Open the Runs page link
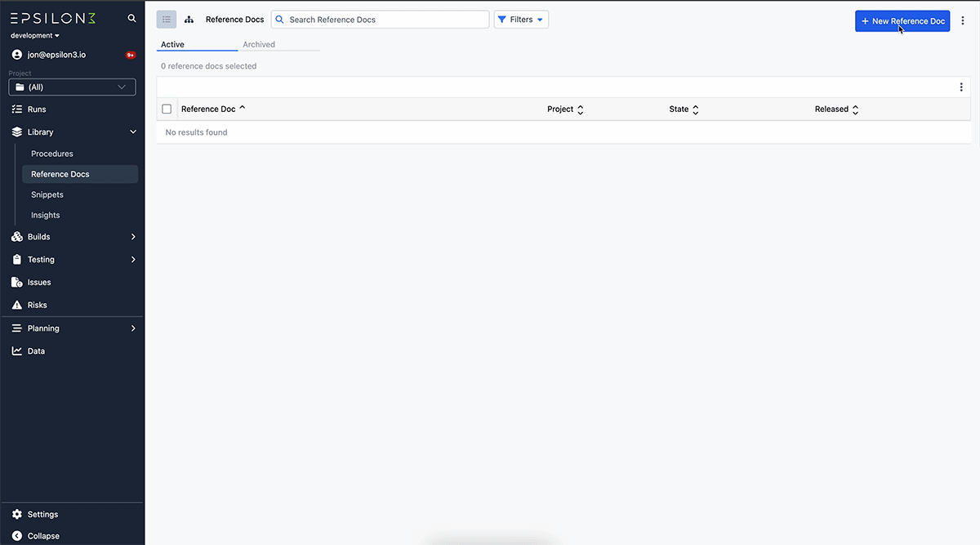The height and width of the screenshot is (545, 980). [37, 109]
